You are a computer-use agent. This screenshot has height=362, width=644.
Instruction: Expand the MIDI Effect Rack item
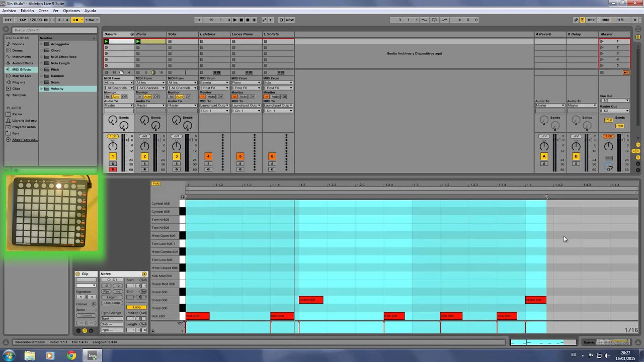[x=42, y=57]
